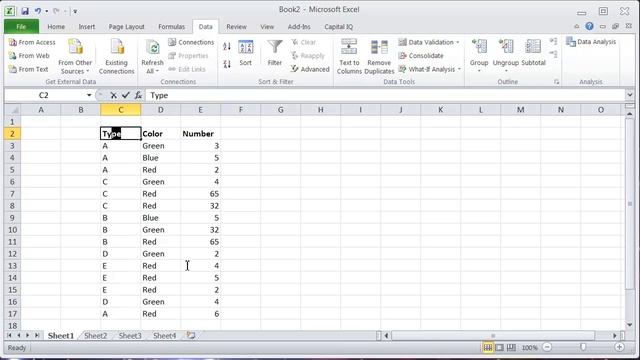Open Data Validation dropdown arrow
The width and height of the screenshot is (640, 360).
coord(458,42)
